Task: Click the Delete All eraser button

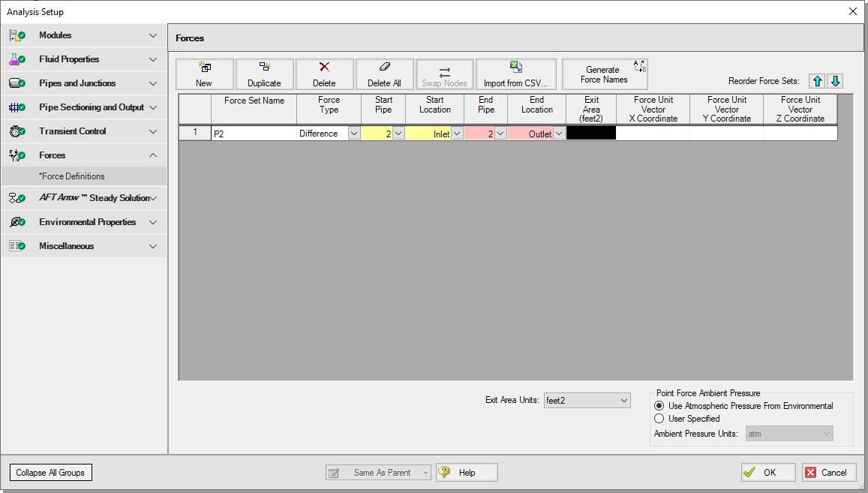Action: [x=384, y=74]
